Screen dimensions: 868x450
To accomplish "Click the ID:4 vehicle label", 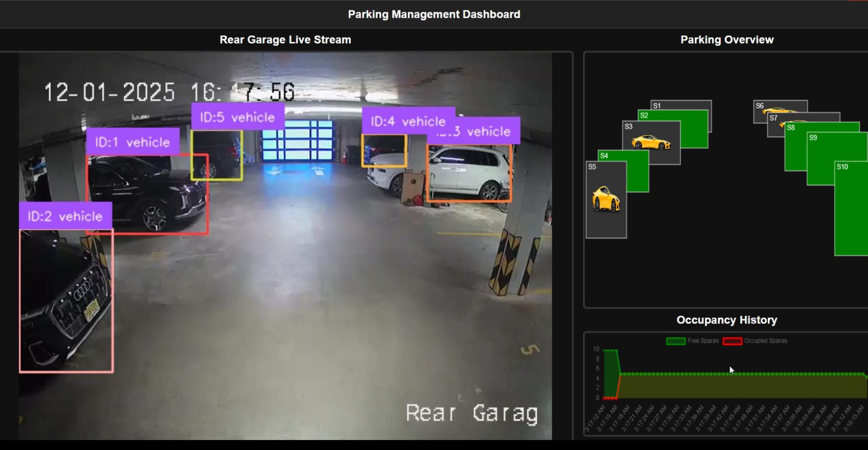I will point(408,121).
